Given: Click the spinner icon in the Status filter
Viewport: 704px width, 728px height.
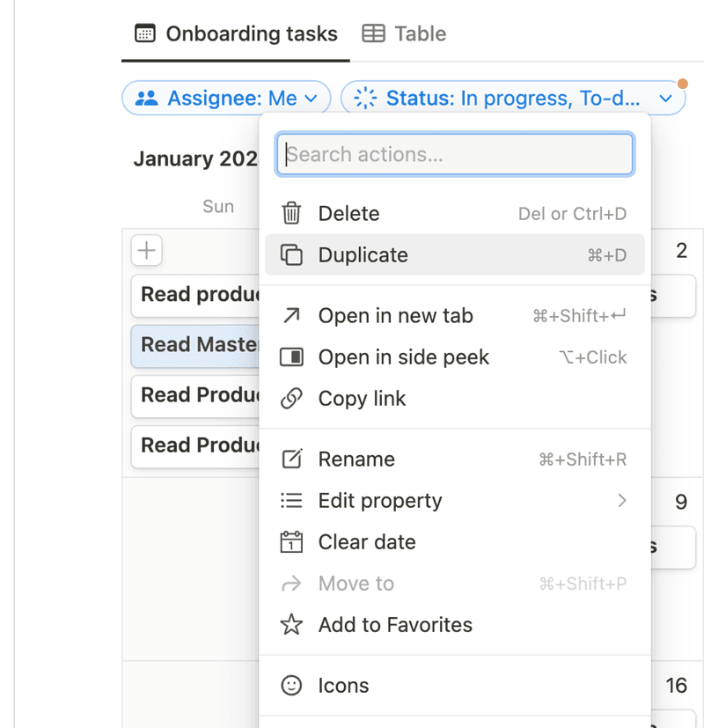Looking at the screenshot, I should (x=363, y=98).
